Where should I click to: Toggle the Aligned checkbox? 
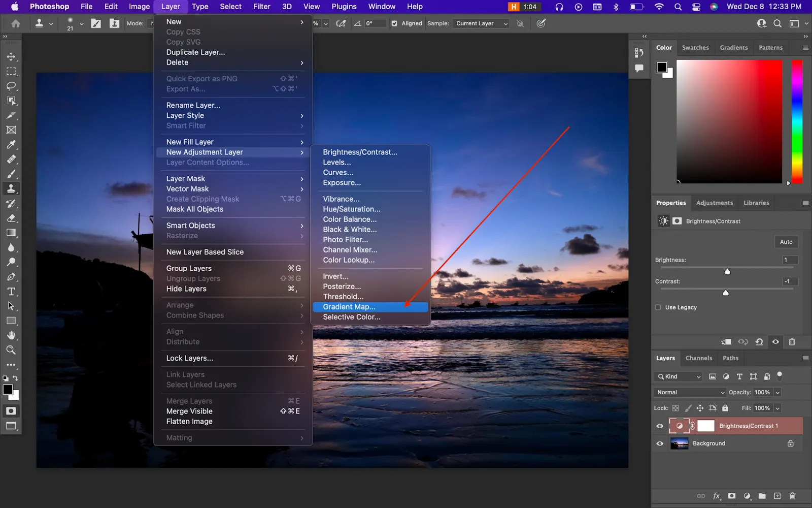(394, 23)
